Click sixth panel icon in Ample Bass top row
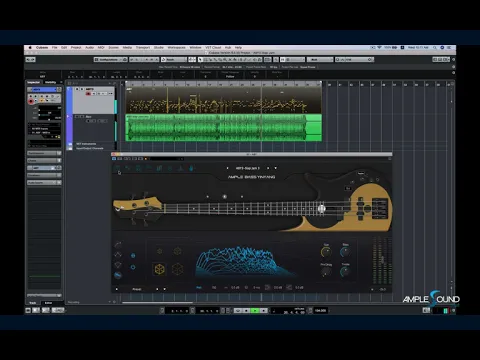 click(x=170, y=168)
